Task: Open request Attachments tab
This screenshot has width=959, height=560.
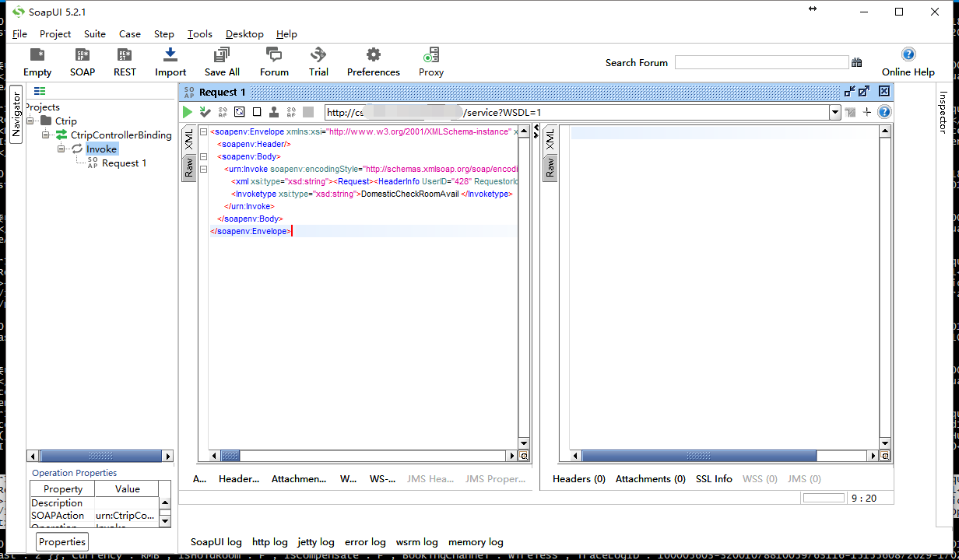Action: click(299, 478)
